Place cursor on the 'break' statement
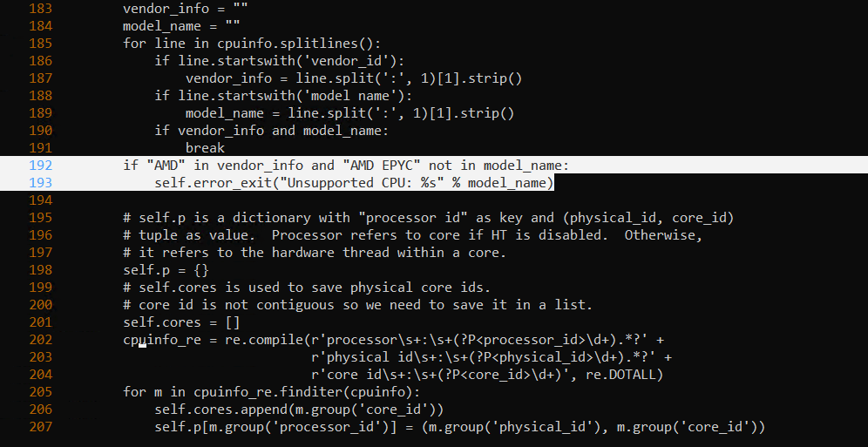 (x=205, y=148)
